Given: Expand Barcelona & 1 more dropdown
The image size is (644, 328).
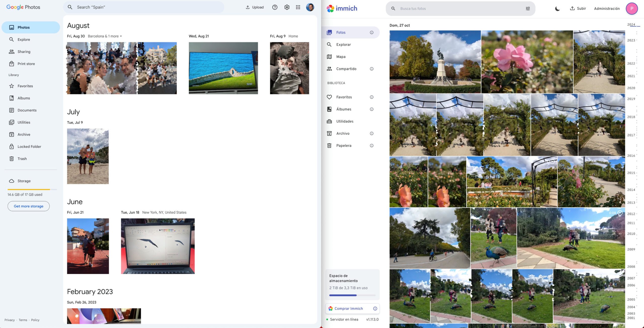Looking at the screenshot, I should [121, 36].
